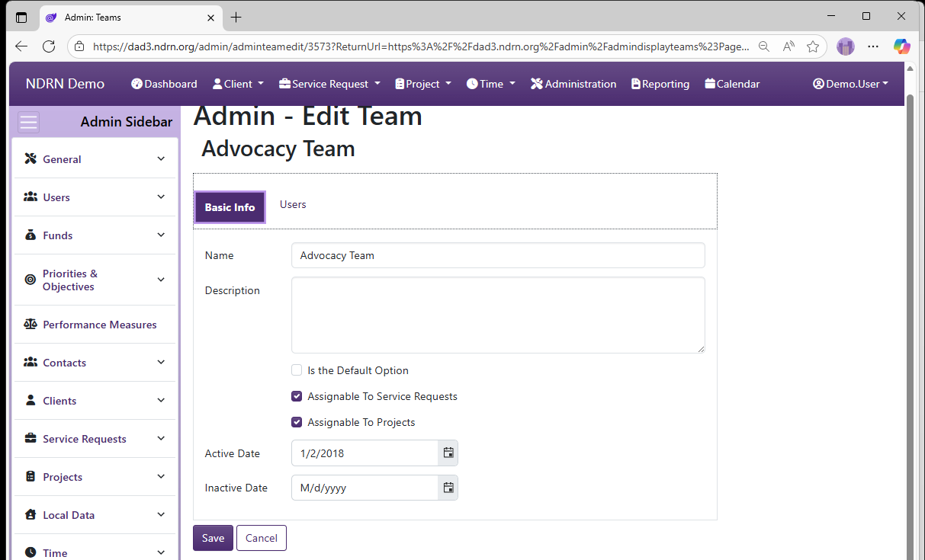View site information lock icon

coord(79,46)
